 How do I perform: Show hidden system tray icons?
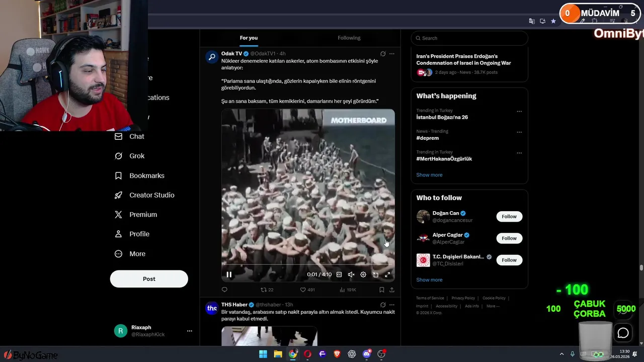tap(561, 354)
